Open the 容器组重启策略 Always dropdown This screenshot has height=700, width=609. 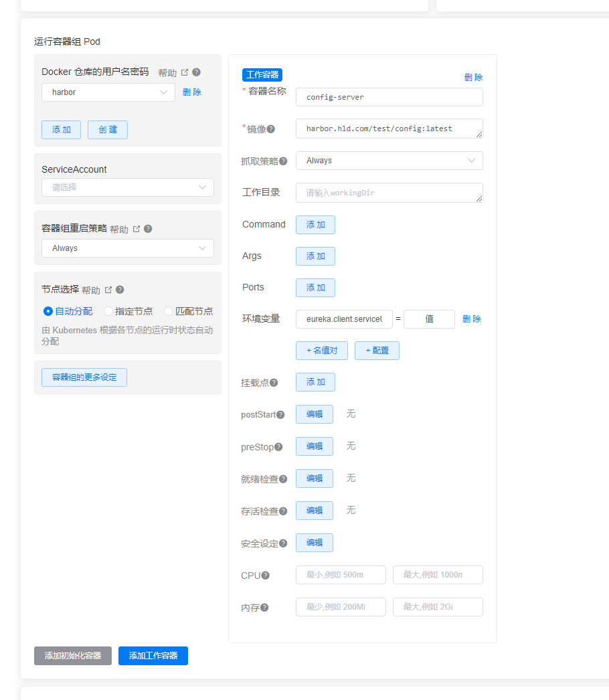(127, 248)
